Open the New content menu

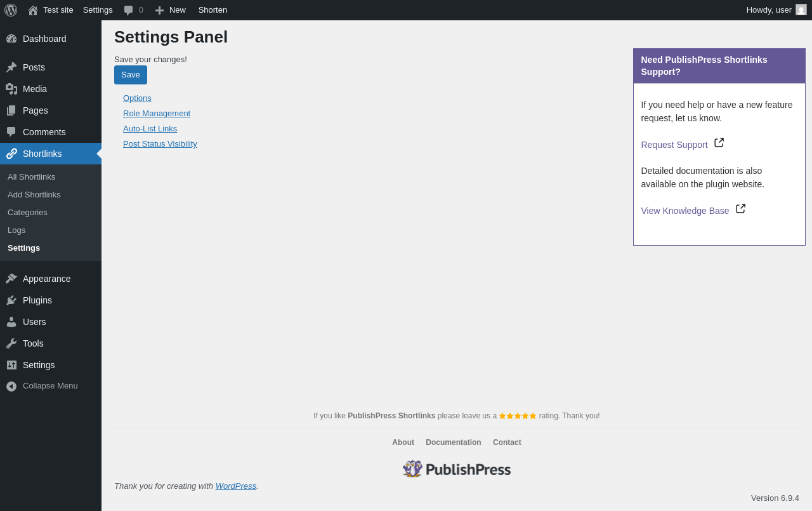coord(171,10)
